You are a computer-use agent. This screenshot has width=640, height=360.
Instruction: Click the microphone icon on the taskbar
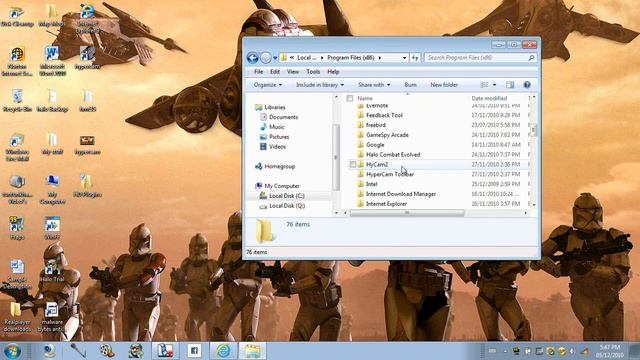coord(78,351)
